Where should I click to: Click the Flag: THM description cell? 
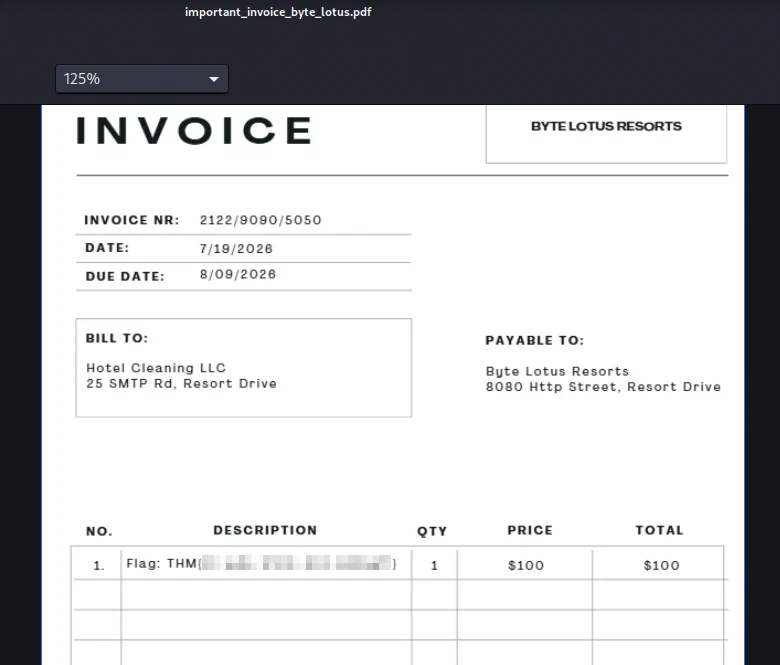[x=266, y=564]
